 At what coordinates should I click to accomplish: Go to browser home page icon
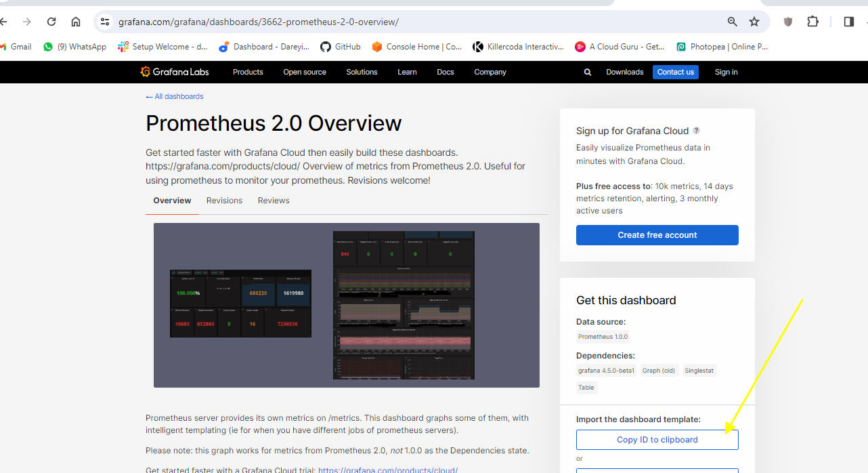tap(76, 22)
